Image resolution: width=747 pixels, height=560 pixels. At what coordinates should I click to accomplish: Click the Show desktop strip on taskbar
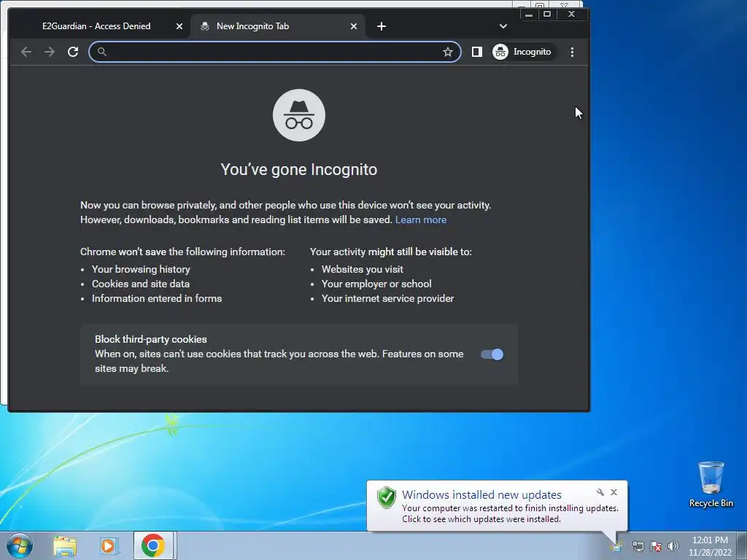click(x=742, y=546)
